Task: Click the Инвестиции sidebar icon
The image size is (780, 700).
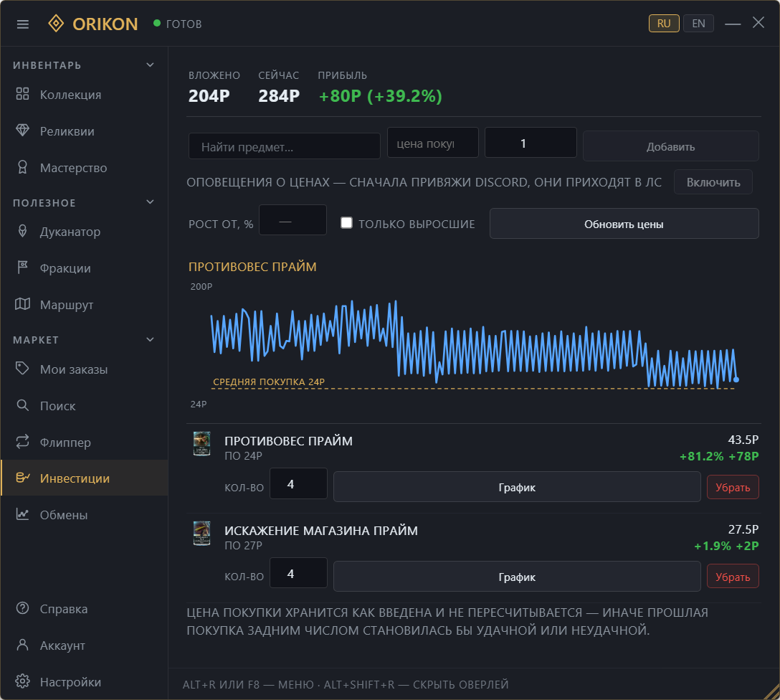Action: pyautogui.click(x=22, y=478)
